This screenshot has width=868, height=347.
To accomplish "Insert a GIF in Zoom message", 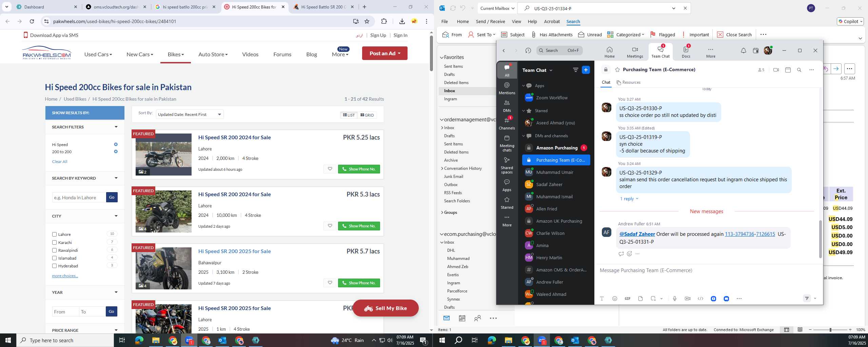I will (x=628, y=299).
